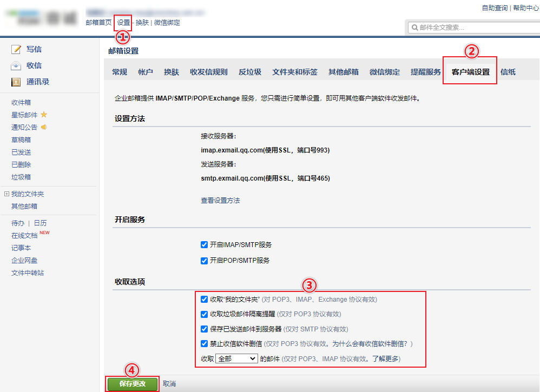Viewport: 540px width, 392px height.
Task: Toggle 开启IMAP/SMTP服务 checkbox
Action: [204, 245]
